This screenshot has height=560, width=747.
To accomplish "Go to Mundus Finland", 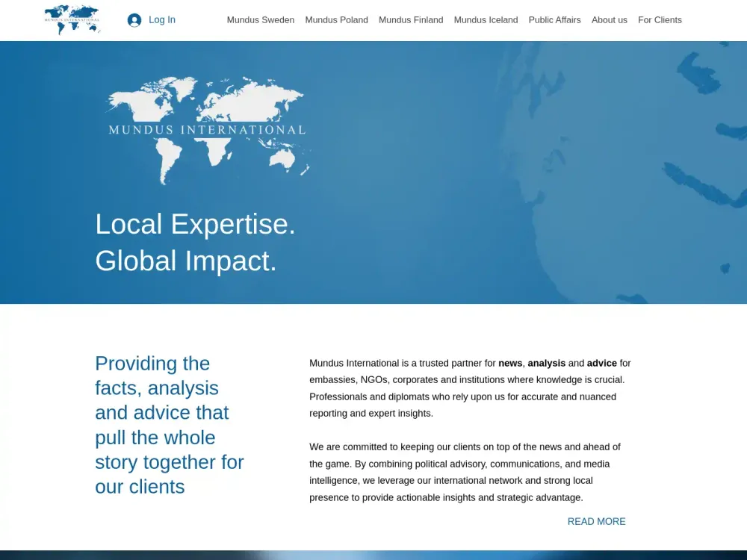I will pos(410,20).
